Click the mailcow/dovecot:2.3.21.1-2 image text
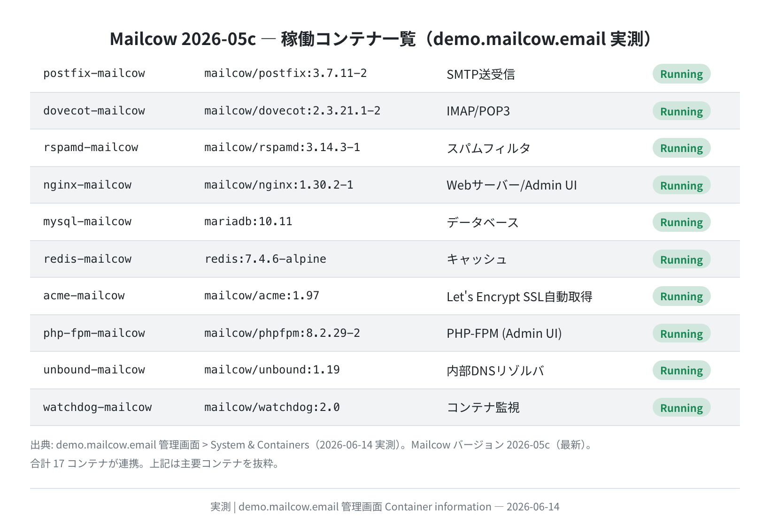Viewport: 770px width, 532px height. [293, 111]
